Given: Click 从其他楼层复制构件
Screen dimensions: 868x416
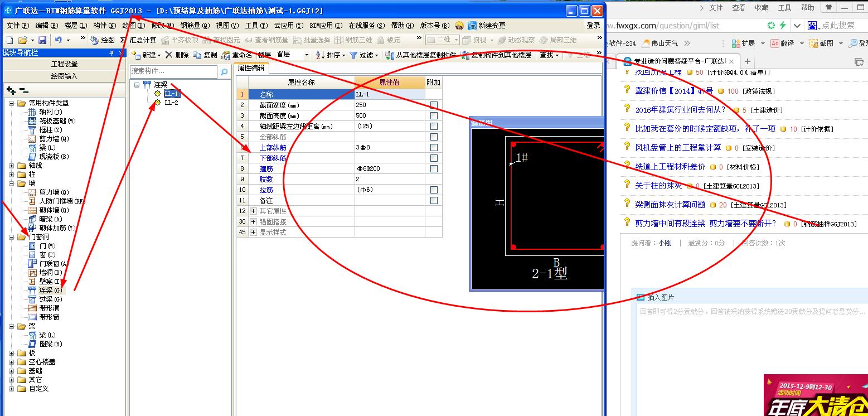Looking at the screenshot, I should coord(421,55).
